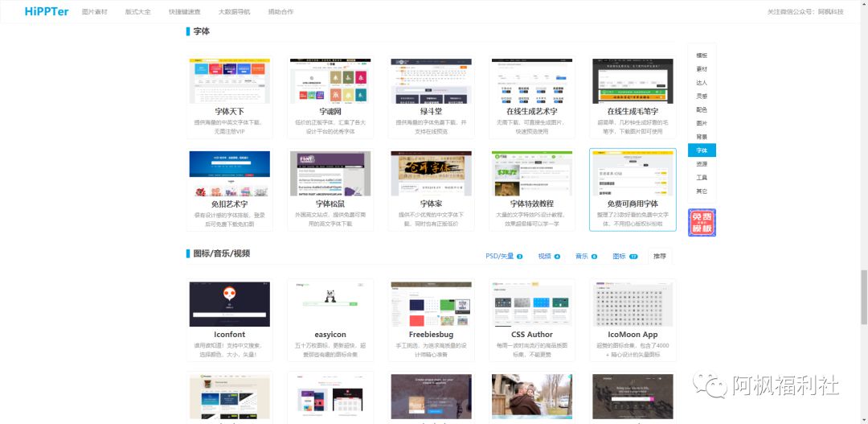868x424 pixels.
Task: Open the easyicon site thumbnail
Action: [330, 304]
